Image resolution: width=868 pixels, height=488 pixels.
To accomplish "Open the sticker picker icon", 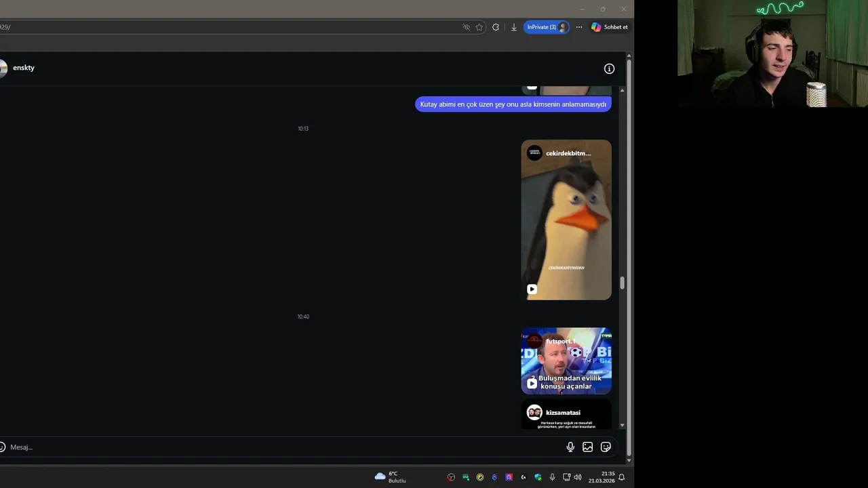I will 606,447.
